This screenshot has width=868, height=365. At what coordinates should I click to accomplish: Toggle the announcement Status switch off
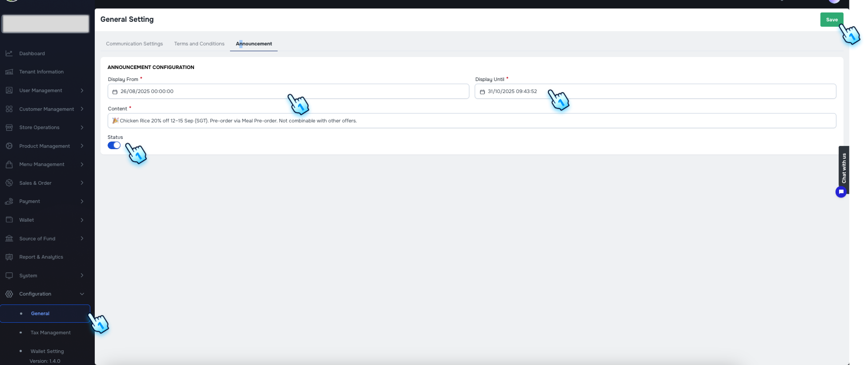point(114,145)
